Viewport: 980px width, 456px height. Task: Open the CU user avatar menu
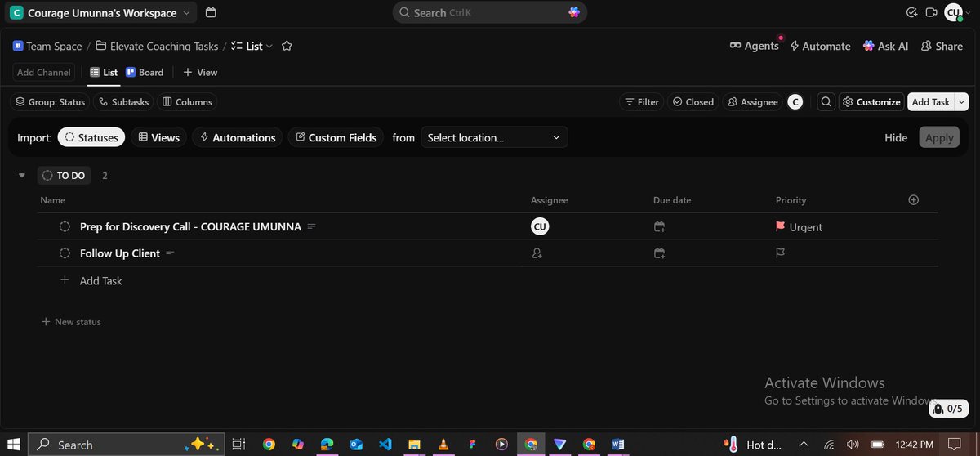click(x=954, y=13)
